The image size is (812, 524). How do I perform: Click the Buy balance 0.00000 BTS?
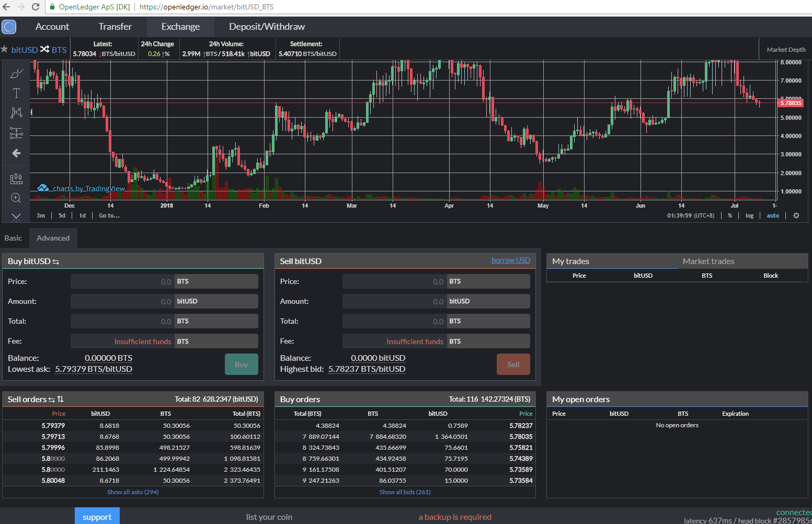coord(109,358)
